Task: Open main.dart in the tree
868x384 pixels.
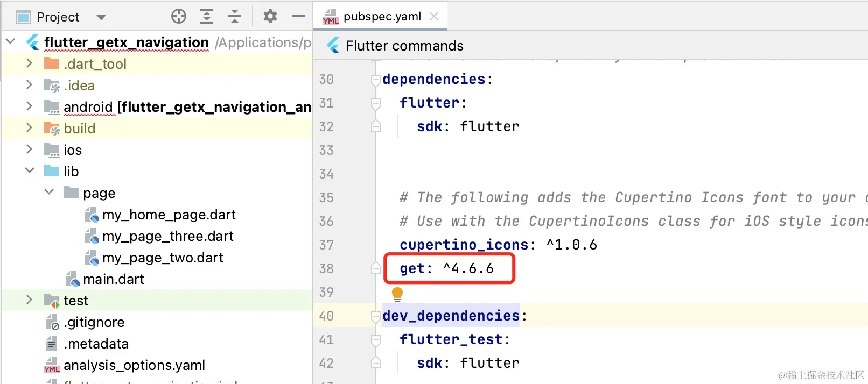Action: click(x=114, y=279)
